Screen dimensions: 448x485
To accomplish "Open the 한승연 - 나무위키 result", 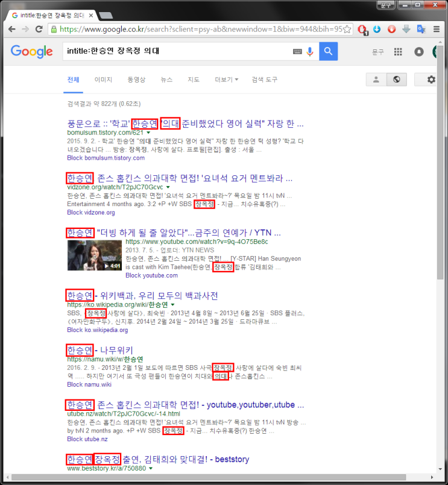I will coord(100,350).
